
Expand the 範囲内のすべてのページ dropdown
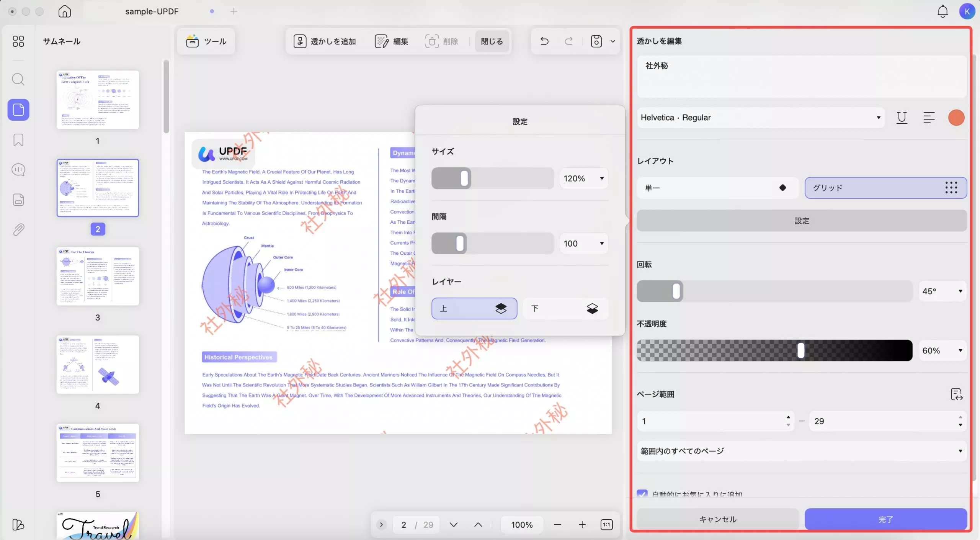click(802, 451)
